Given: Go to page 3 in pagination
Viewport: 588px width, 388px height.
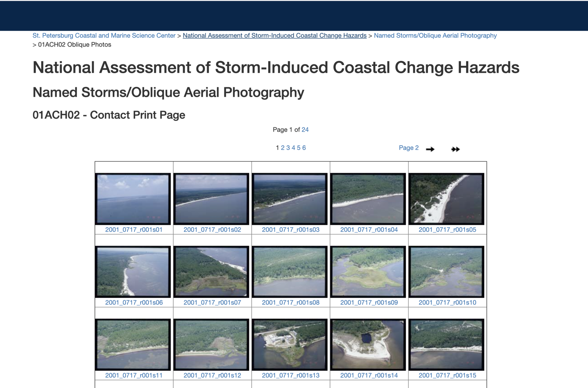Looking at the screenshot, I should point(288,148).
